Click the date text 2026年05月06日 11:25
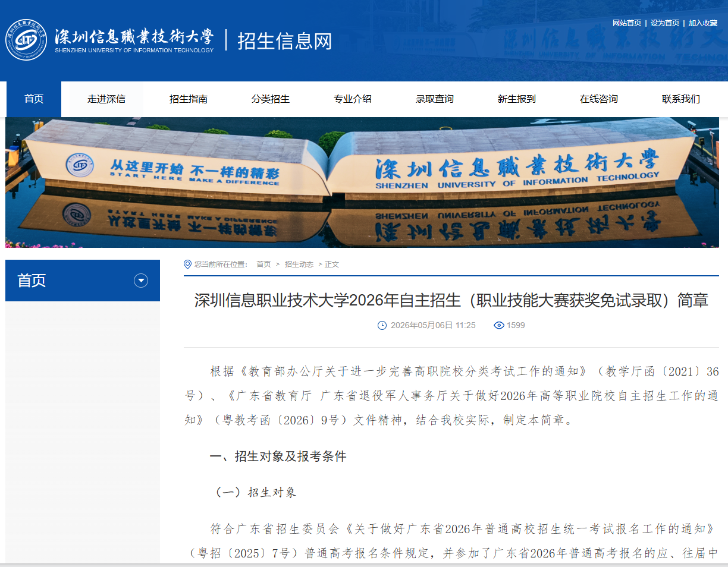 pyautogui.click(x=433, y=325)
